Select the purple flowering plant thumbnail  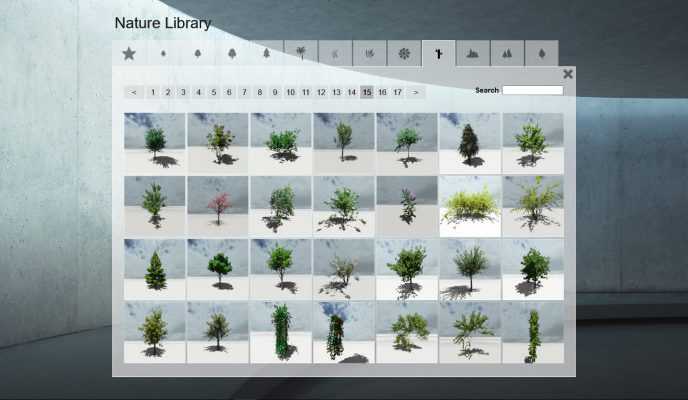(407, 206)
